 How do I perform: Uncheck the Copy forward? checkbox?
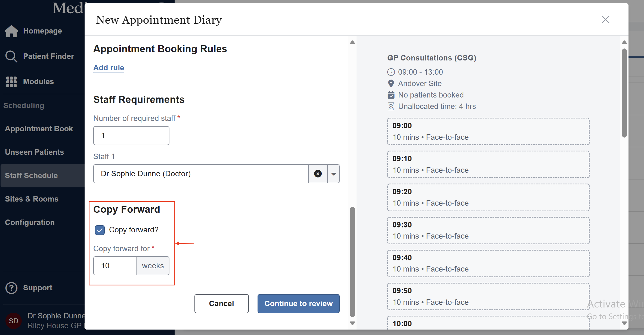point(100,230)
